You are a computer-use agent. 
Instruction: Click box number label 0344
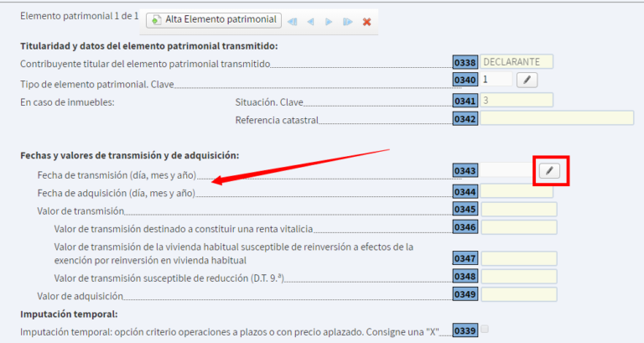[465, 191]
